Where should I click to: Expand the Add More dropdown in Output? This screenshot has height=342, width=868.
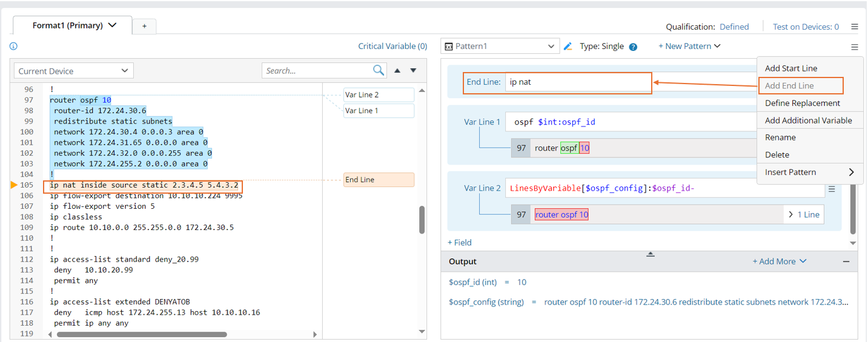[x=780, y=261]
